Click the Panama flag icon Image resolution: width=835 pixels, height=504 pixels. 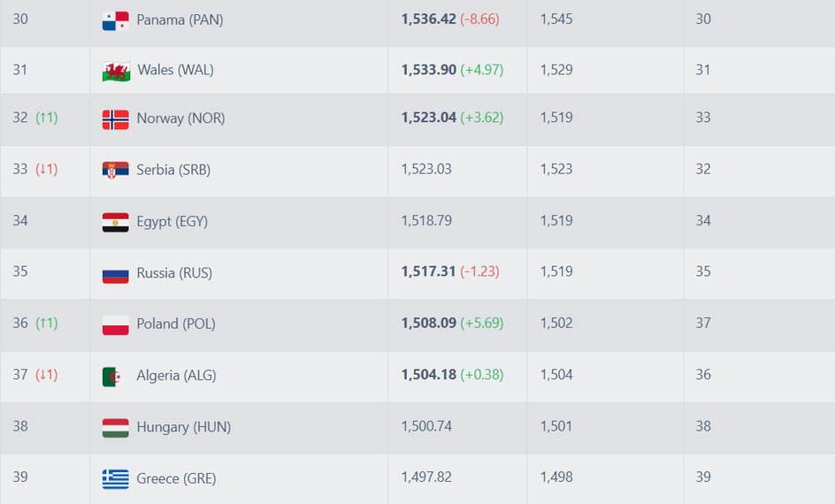[115, 20]
